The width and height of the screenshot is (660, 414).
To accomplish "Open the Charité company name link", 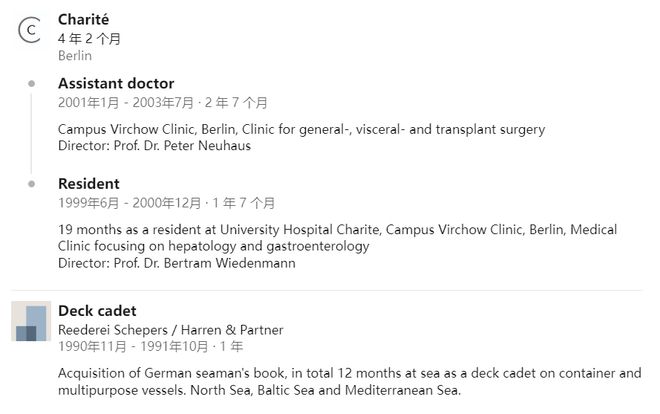I will (x=84, y=20).
